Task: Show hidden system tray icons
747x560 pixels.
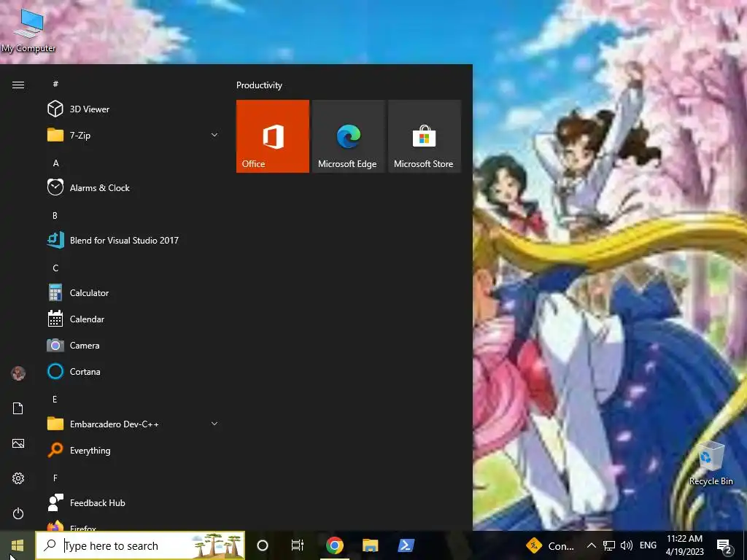Action: click(x=591, y=545)
